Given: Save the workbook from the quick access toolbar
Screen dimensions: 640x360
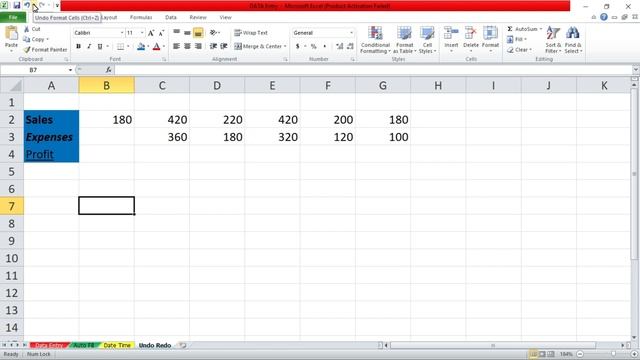Looking at the screenshot, I should 16,6.
